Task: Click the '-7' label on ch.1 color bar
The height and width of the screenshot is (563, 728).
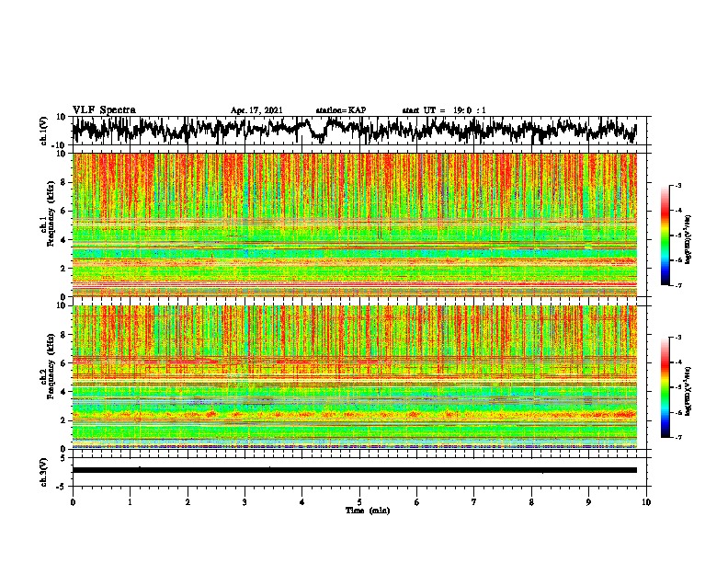Action: point(677,285)
